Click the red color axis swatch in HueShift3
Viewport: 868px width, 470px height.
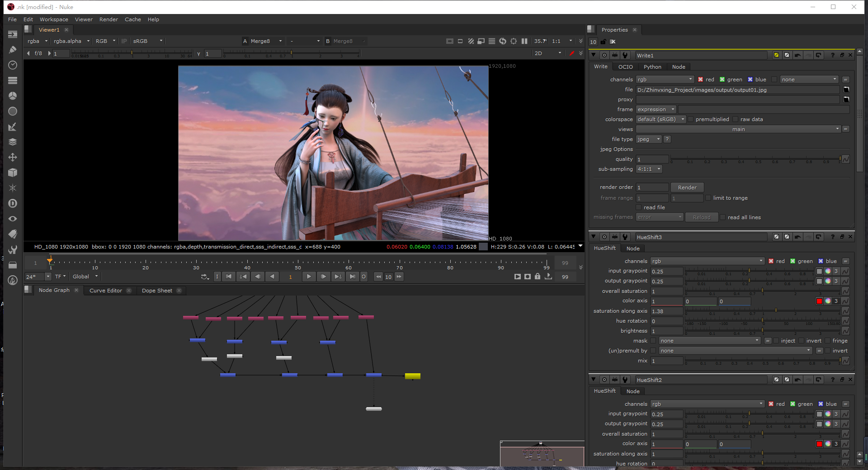819,301
